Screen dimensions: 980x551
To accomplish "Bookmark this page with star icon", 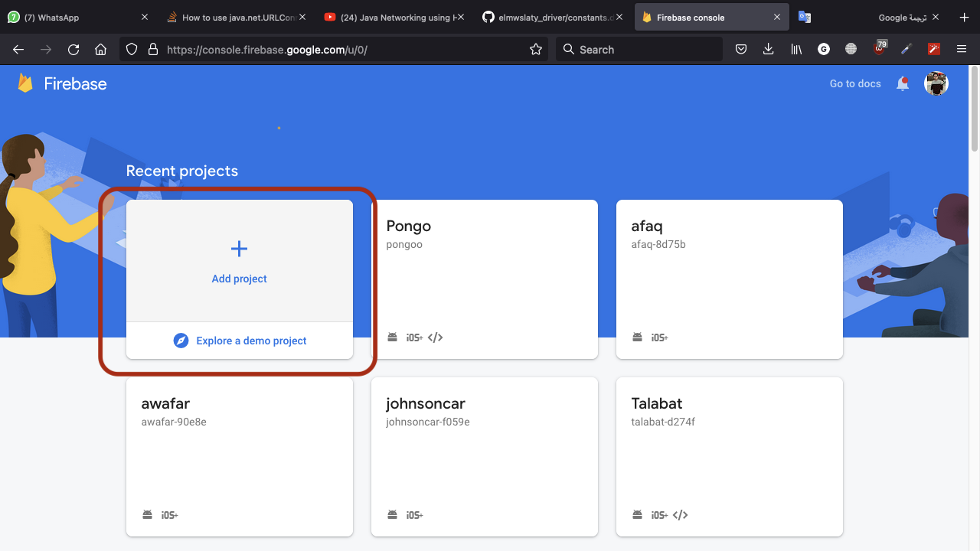I will [x=536, y=49].
